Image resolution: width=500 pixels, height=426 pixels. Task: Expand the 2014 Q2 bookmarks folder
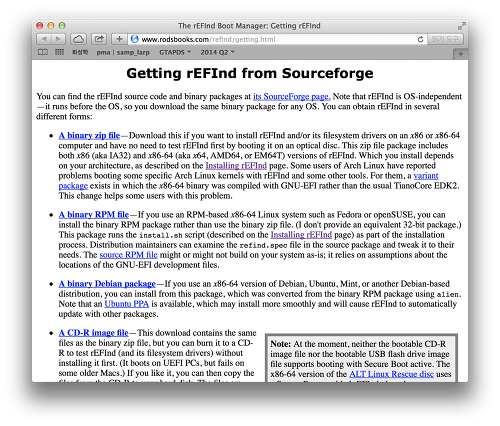point(217,52)
